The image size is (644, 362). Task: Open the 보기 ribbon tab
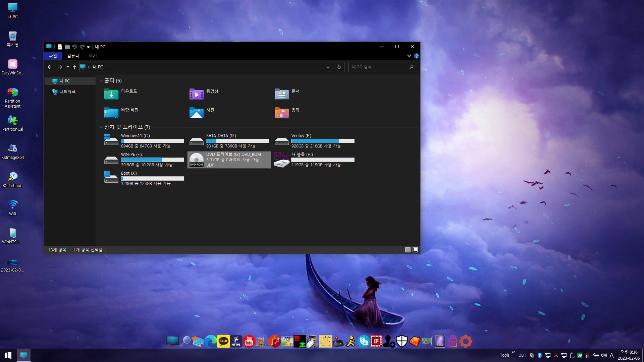point(93,56)
